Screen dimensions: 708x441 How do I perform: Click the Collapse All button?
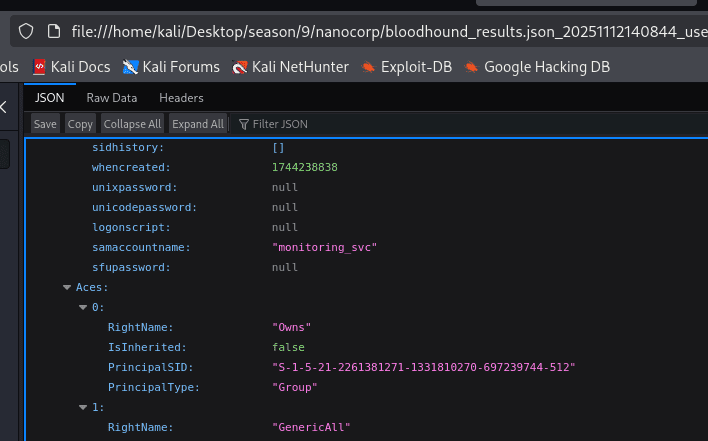[x=133, y=124]
